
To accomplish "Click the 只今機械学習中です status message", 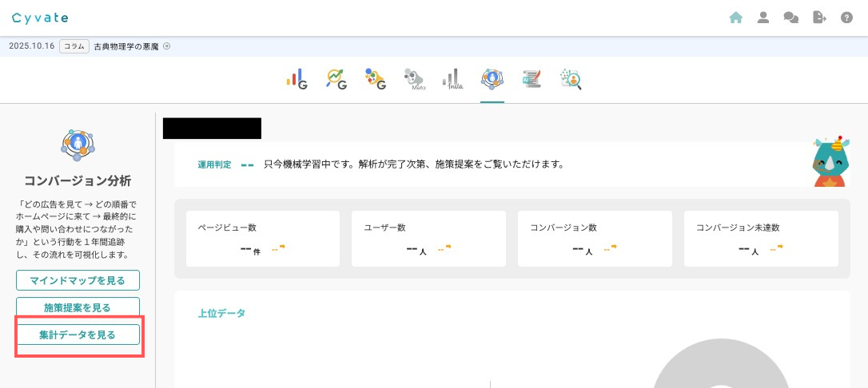I will click(x=414, y=164).
